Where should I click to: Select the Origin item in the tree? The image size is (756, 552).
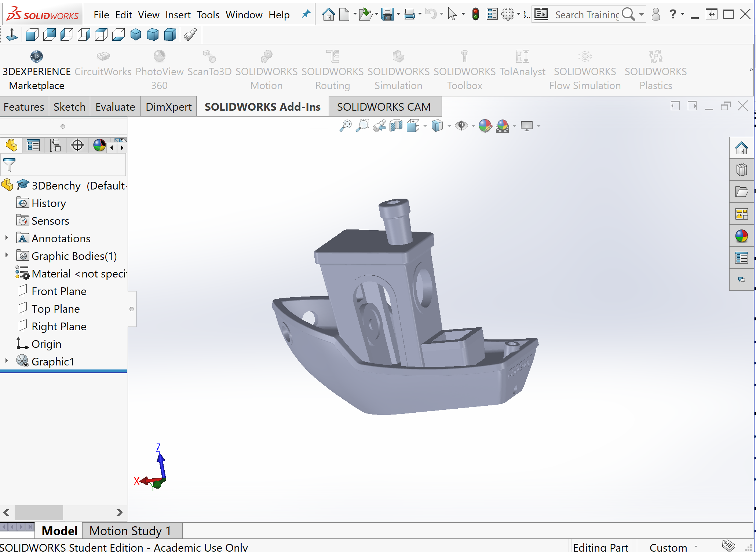(46, 344)
